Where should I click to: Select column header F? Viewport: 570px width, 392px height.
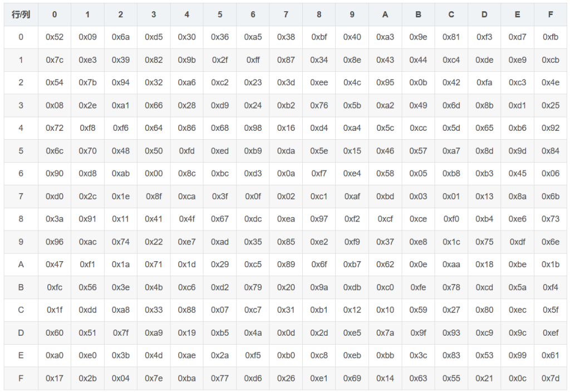tap(551, 14)
